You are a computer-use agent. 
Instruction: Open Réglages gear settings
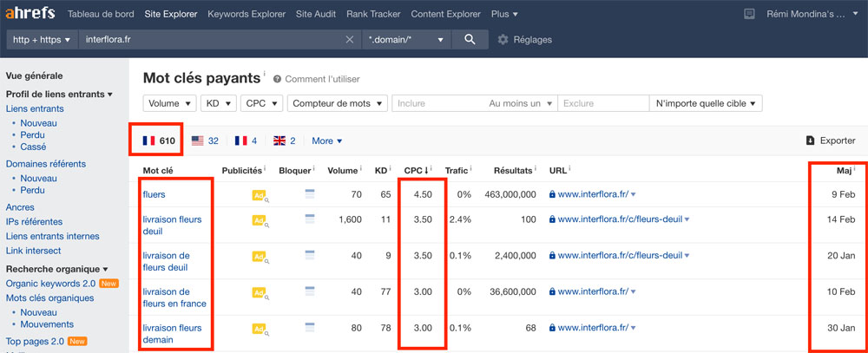(525, 39)
